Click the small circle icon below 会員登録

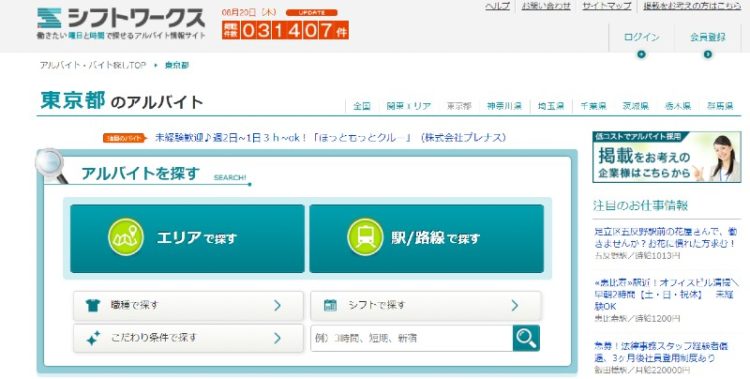[707, 55]
